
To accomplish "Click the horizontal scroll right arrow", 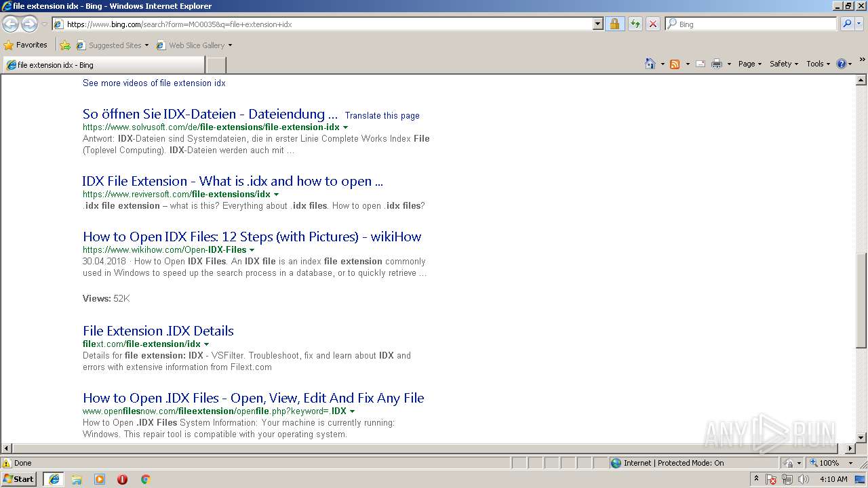I will (x=850, y=449).
